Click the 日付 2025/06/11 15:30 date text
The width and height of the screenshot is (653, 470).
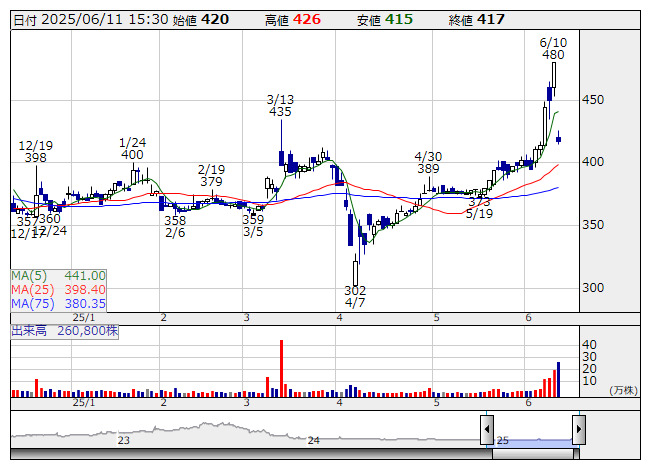[x=91, y=20]
